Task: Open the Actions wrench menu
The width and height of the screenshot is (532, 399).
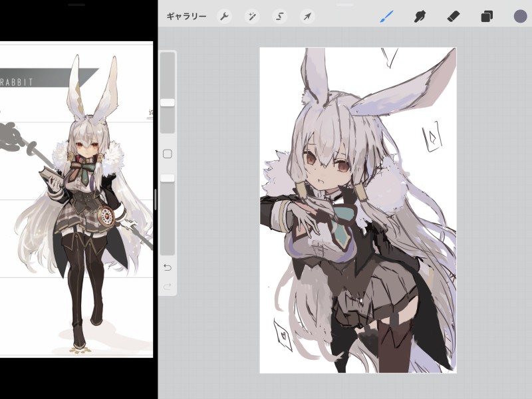Action: [224, 16]
